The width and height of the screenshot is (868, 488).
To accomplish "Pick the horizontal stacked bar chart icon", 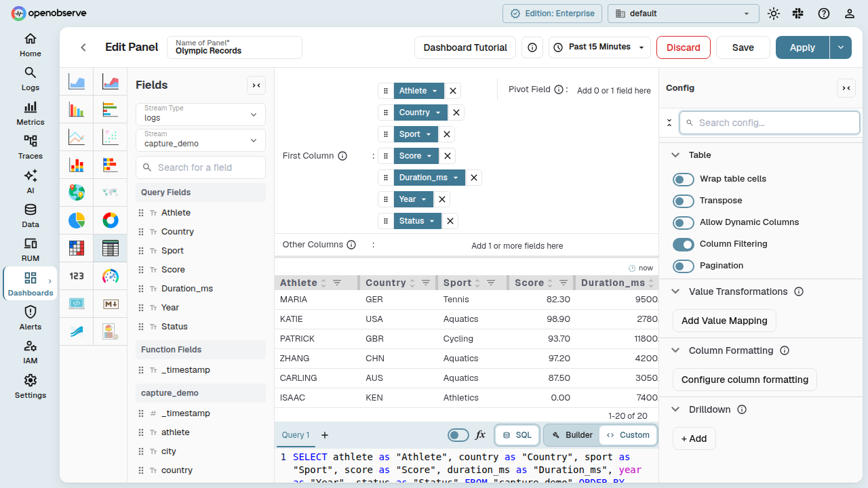I will pyautogui.click(x=111, y=165).
